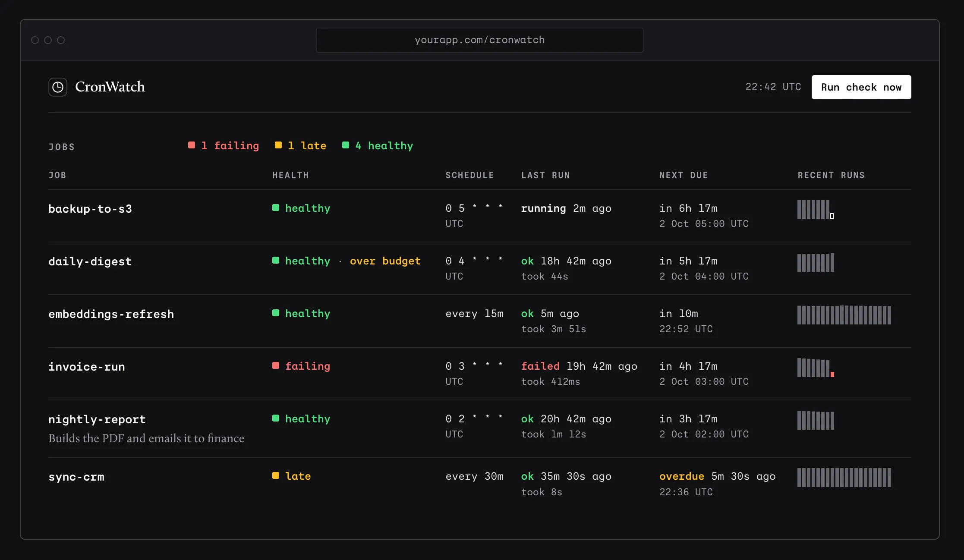Click the failing status of invoice-run
964x560 pixels.
point(301,366)
